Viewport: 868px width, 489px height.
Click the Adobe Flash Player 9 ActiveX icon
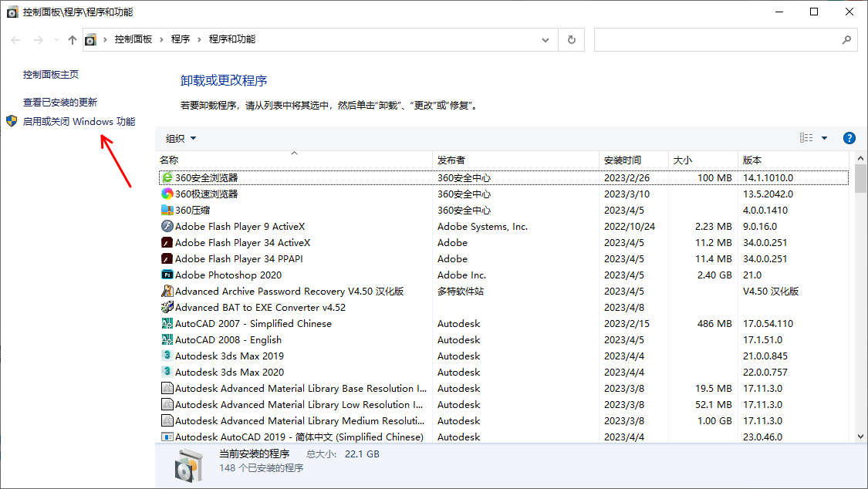point(167,226)
